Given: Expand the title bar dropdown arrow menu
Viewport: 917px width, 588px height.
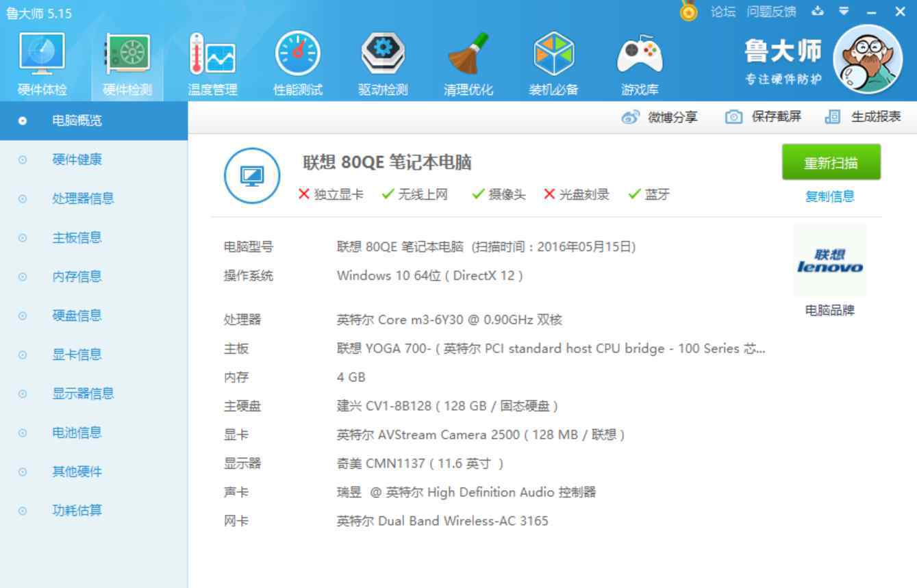Looking at the screenshot, I should tap(844, 12).
